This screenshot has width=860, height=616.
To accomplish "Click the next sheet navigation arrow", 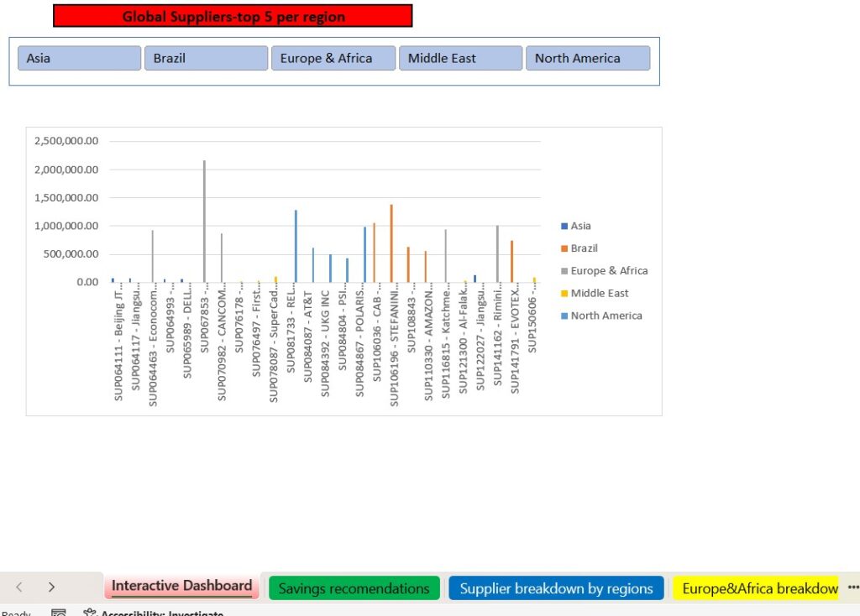I will coord(51,587).
